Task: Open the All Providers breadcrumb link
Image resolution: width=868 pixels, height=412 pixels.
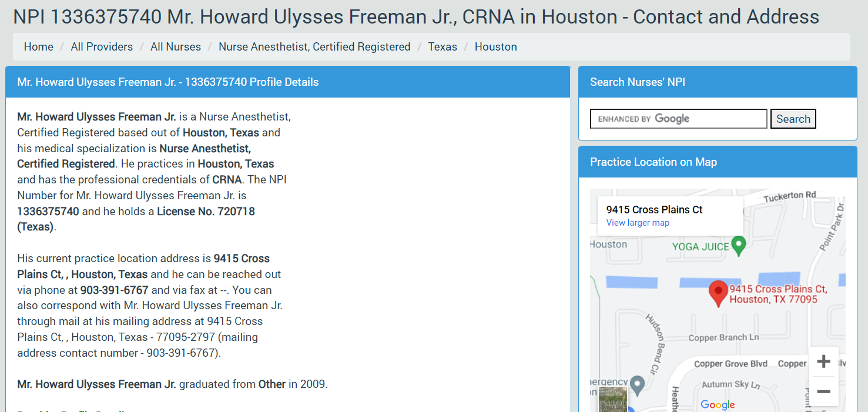Action: pyautogui.click(x=102, y=46)
